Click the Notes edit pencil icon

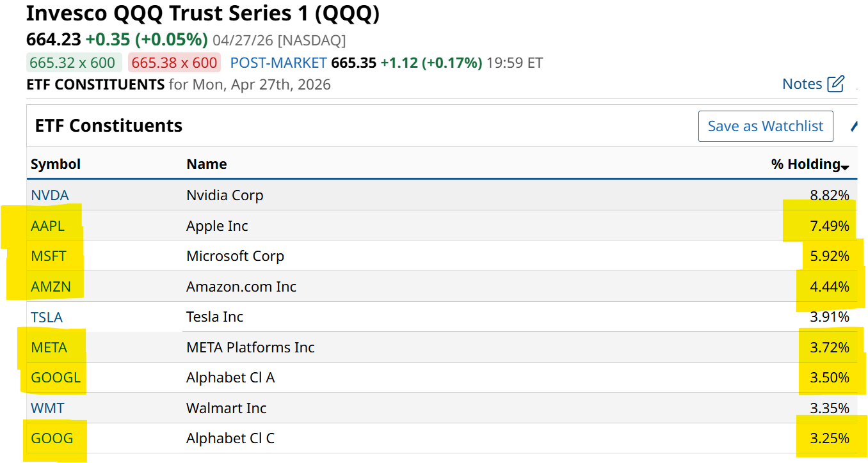point(835,84)
